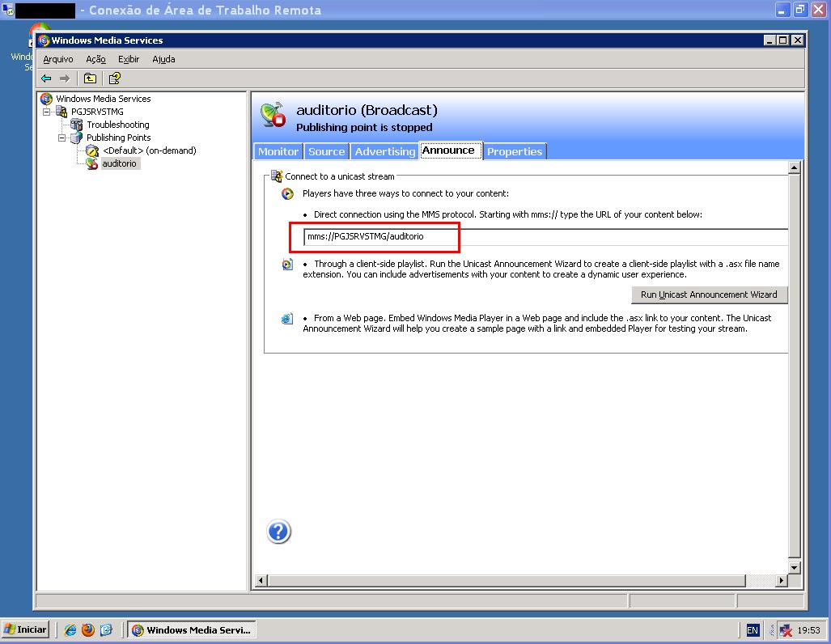Click the Forward arrow toolbar icon
831x644 pixels.
(65, 78)
